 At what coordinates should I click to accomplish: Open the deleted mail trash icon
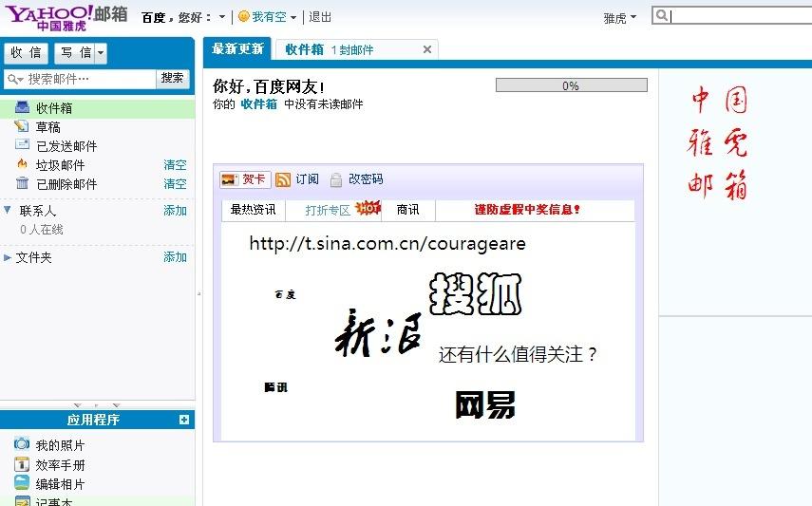coord(22,183)
